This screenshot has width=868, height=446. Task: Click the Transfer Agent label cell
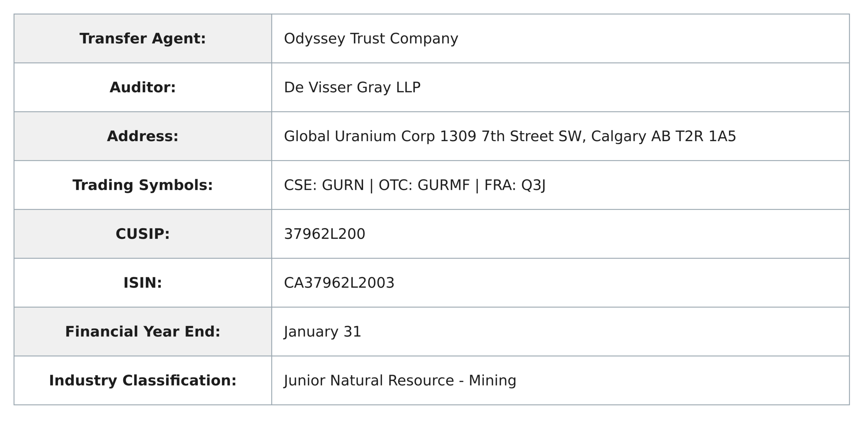[143, 38]
